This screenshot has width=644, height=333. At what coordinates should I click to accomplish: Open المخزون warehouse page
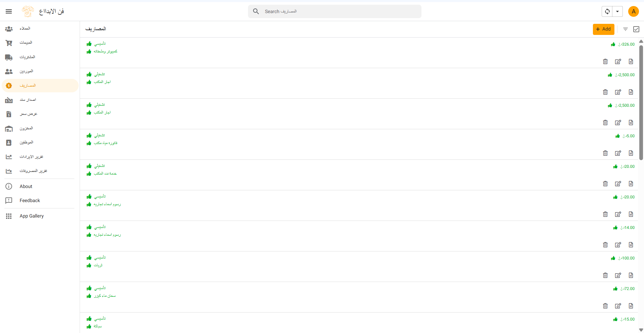(26, 128)
